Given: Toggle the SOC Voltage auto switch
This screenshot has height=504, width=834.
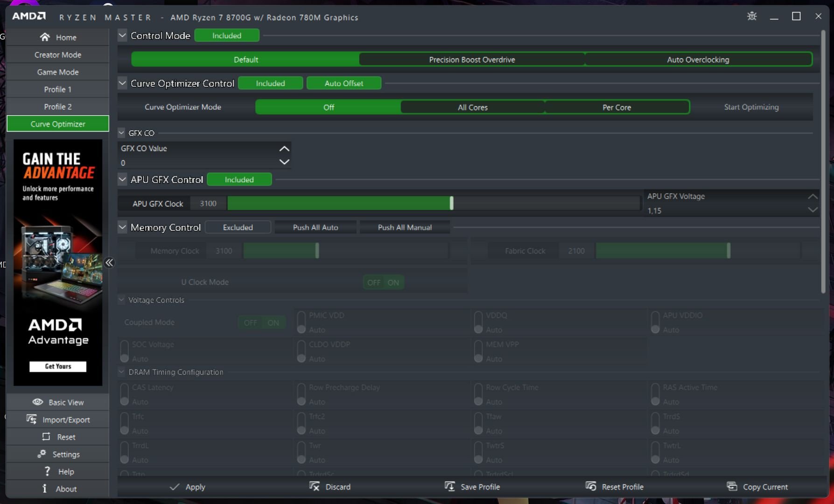Looking at the screenshot, I should 124,351.
